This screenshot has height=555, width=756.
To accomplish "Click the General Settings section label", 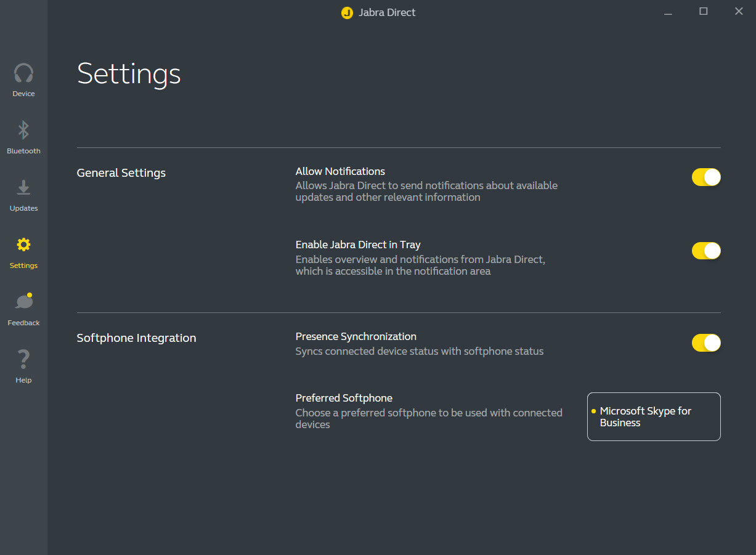I will tap(121, 173).
